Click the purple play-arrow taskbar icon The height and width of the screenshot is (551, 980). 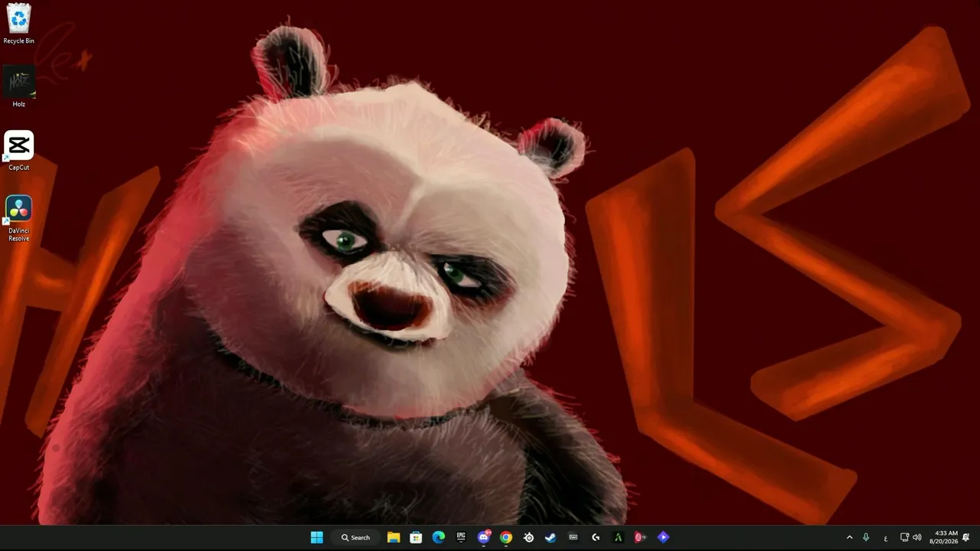point(663,537)
